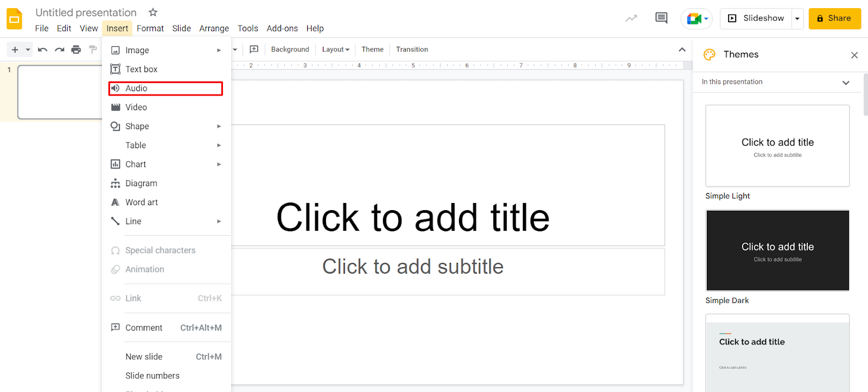Open the activity dashboard trend icon
The image size is (868, 392).
[631, 18]
